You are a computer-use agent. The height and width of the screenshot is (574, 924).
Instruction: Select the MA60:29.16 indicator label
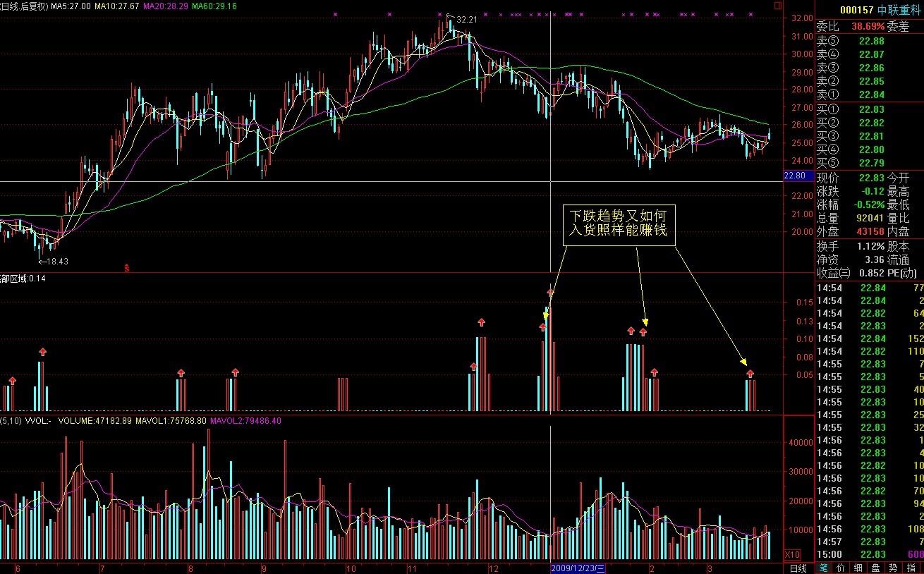pyautogui.click(x=214, y=6)
